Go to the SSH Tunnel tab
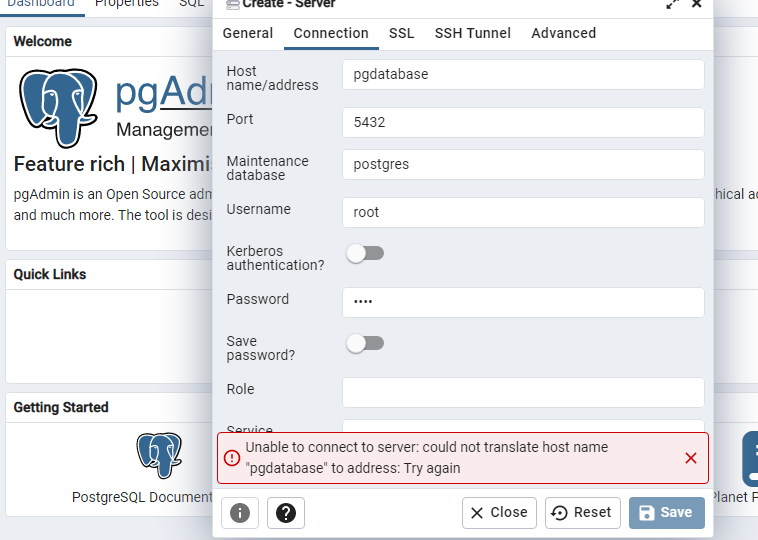758x540 pixels. (x=473, y=33)
